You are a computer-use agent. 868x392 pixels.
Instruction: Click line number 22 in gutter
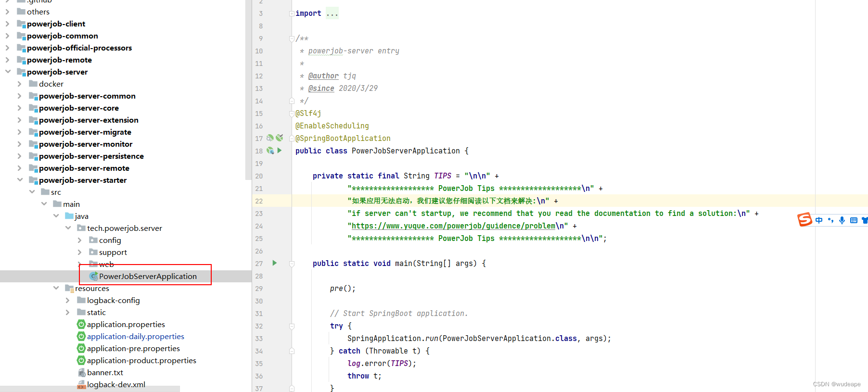click(x=259, y=201)
